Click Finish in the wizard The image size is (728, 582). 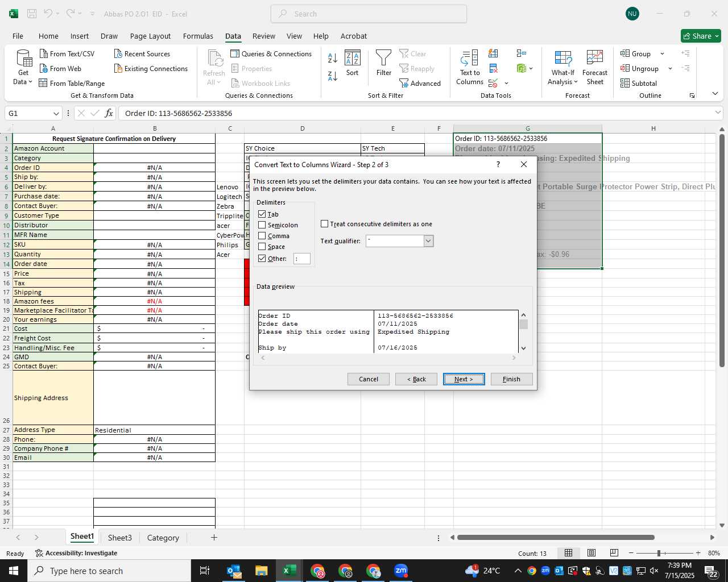click(x=511, y=379)
